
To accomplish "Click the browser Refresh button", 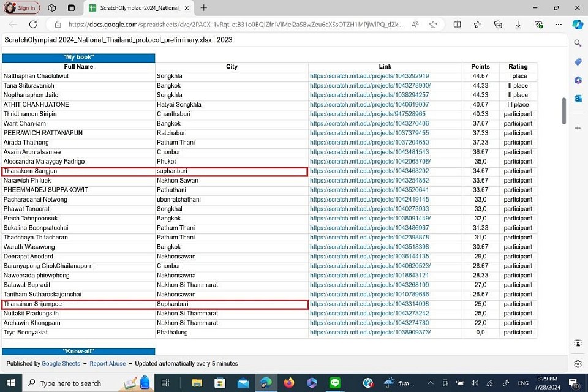I will [33, 24].
